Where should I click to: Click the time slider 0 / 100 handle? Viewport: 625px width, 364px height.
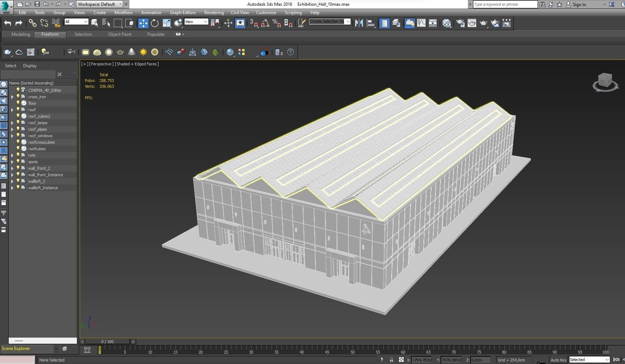(x=108, y=341)
